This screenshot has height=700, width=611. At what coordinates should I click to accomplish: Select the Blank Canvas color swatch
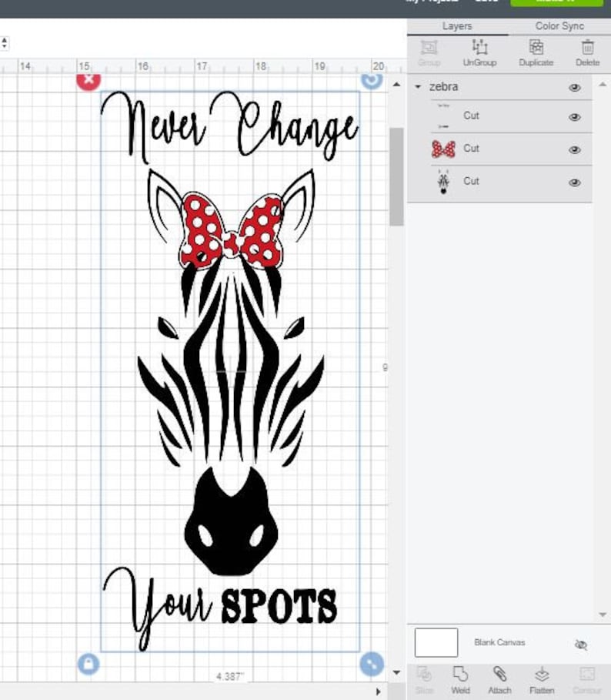tap(436, 642)
